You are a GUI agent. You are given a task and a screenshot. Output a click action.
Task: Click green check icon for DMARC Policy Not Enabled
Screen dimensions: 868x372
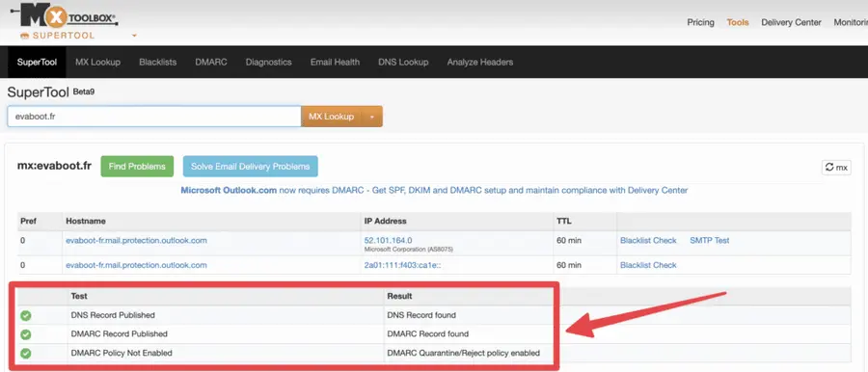pyautogui.click(x=25, y=353)
